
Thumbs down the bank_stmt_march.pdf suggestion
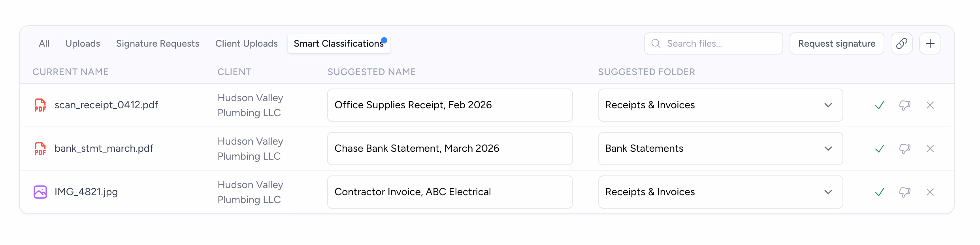[x=905, y=149]
